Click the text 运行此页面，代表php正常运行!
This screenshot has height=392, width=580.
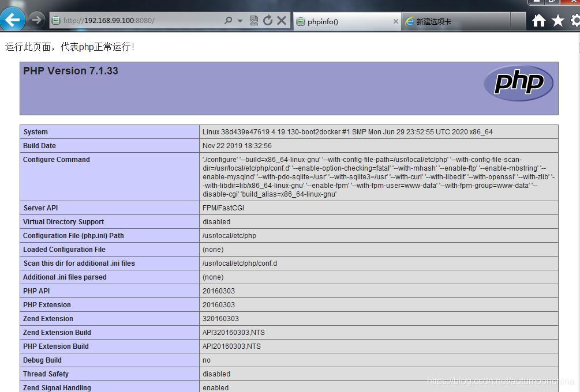pyautogui.click(x=70, y=47)
